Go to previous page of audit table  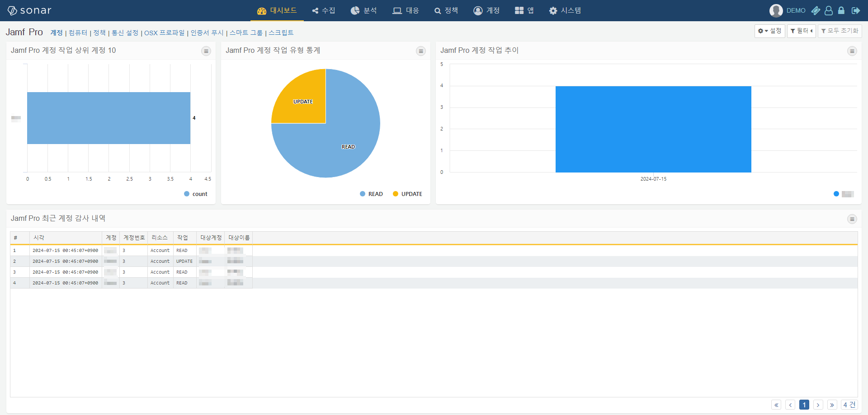[x=790, y=405]
